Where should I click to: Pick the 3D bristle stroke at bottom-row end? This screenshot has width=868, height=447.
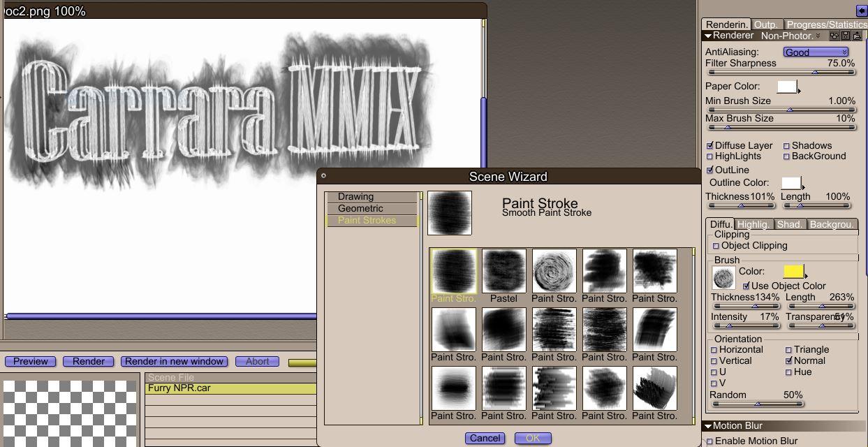pyautogui.click(x=654, y=388)
